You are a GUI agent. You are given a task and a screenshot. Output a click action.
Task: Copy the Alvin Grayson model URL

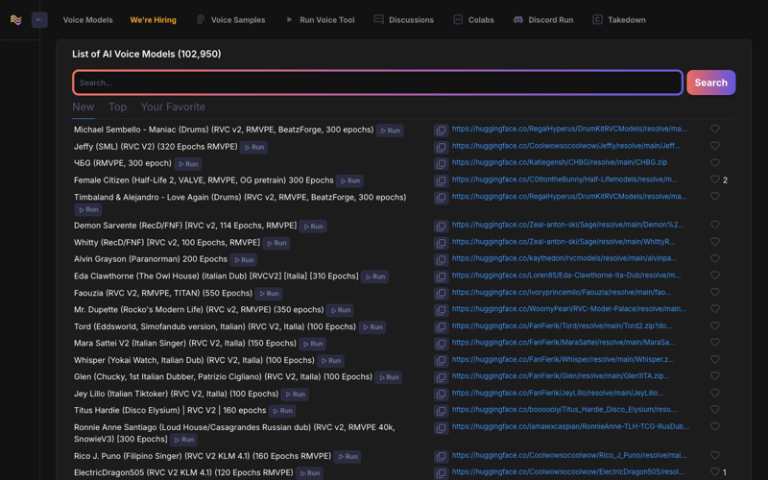441,258
